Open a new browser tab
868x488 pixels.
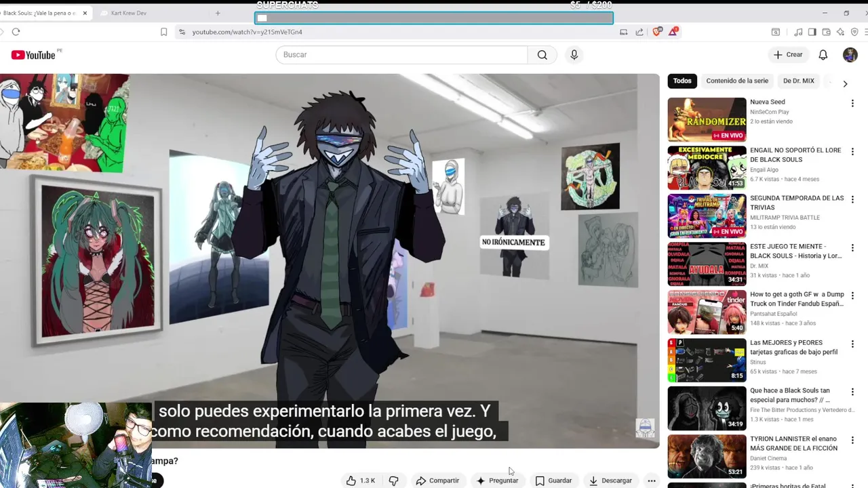point(218,13)
